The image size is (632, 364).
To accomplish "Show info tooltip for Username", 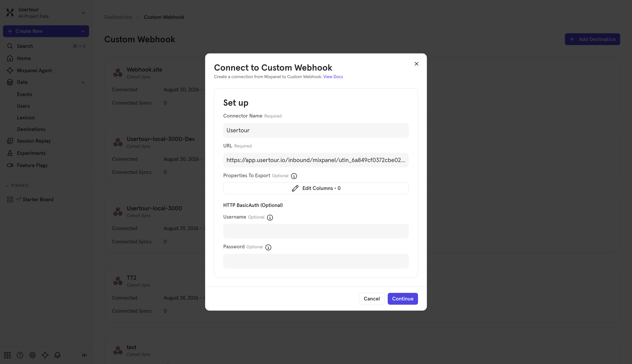I will [270, 217].
